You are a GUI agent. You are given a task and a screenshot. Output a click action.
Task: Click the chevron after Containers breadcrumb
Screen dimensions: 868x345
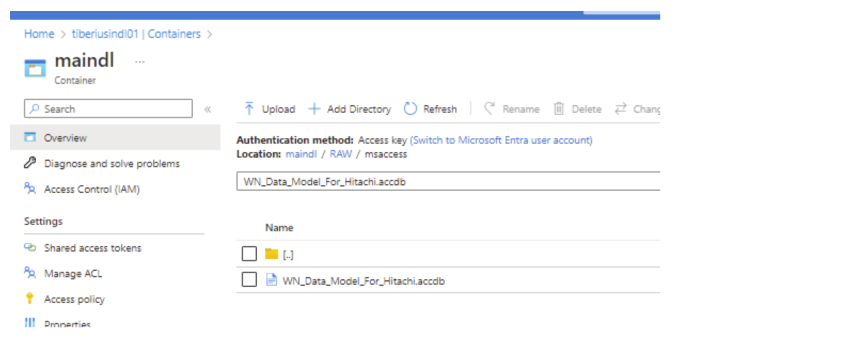coord(209,35)
